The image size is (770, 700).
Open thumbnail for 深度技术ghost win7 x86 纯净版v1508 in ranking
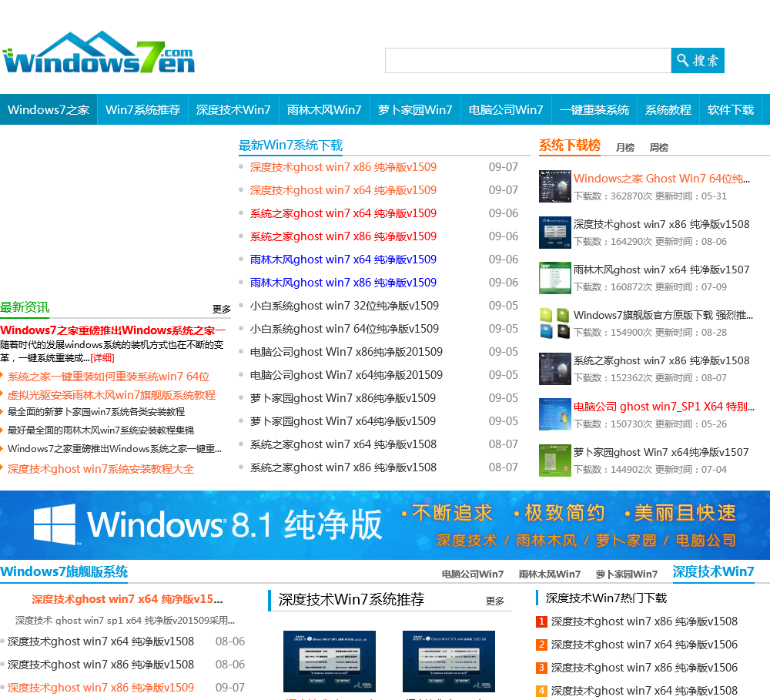(555, 233)
